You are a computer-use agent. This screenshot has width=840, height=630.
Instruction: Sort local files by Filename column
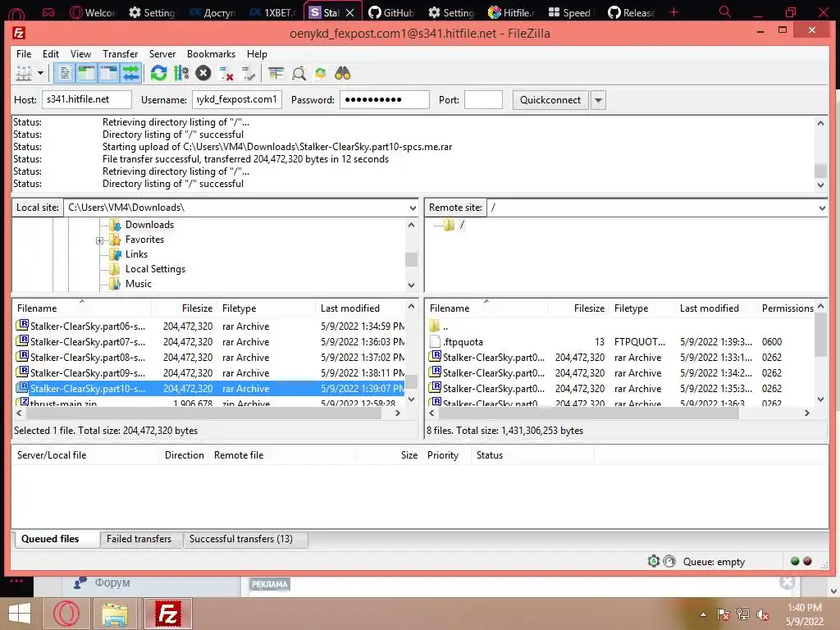pos(82,308)
